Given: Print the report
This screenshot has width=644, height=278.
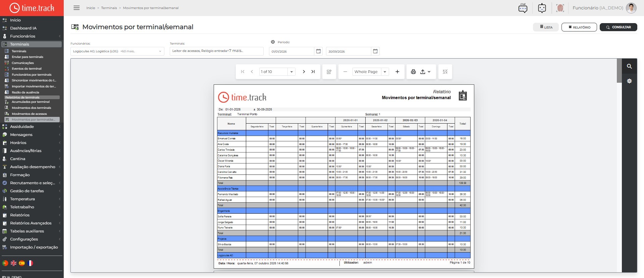Looking at the screenshot, I should [x=413, y=72].
